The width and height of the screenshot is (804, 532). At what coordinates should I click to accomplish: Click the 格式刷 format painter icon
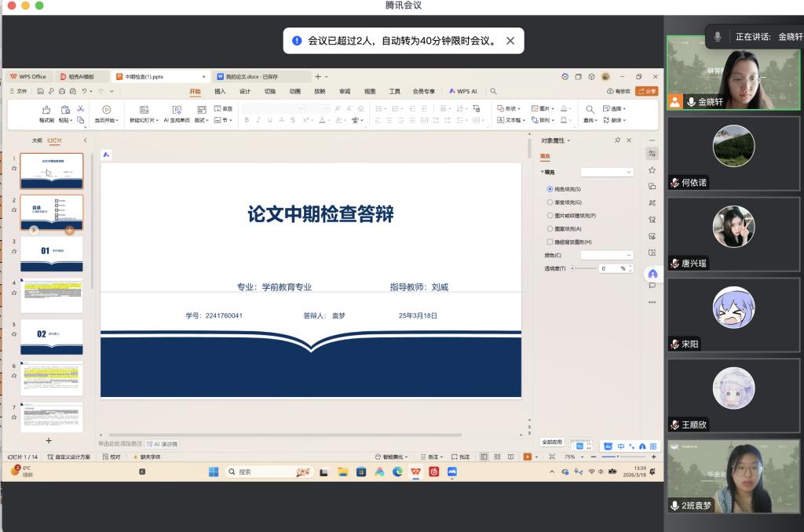coord(46,110)
